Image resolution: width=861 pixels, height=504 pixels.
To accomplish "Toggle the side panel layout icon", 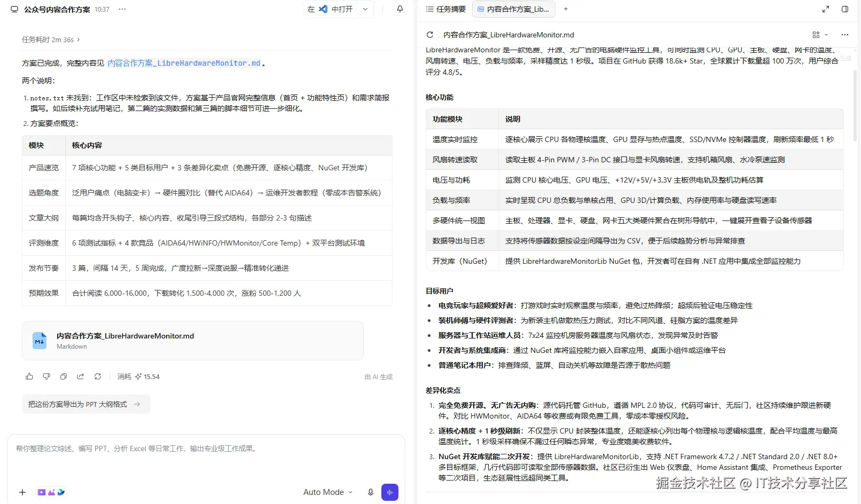I will 845,9.
